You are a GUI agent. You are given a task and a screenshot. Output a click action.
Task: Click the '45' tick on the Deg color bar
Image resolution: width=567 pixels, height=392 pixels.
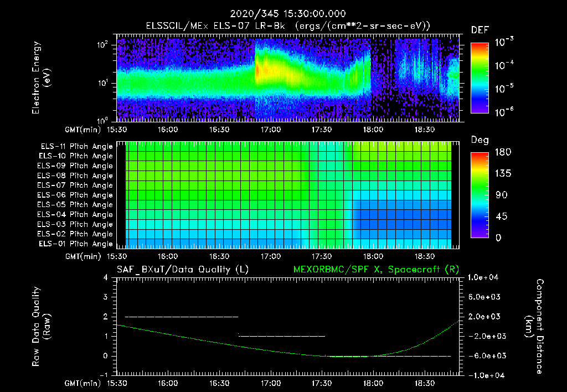[502, 216]
